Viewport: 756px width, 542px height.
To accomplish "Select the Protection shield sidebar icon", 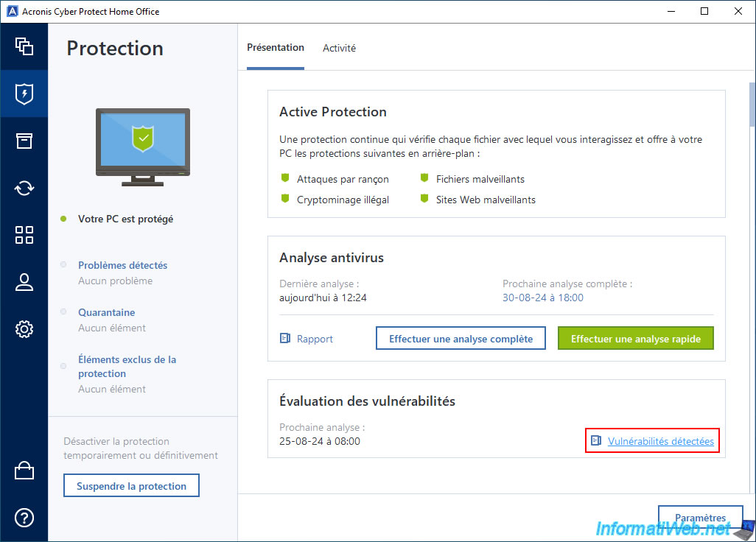I will pyautogui.click(x=24, y=94).
